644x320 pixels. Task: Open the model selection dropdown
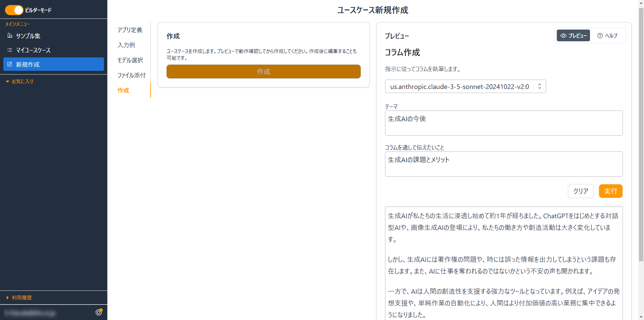click(466, 86)
